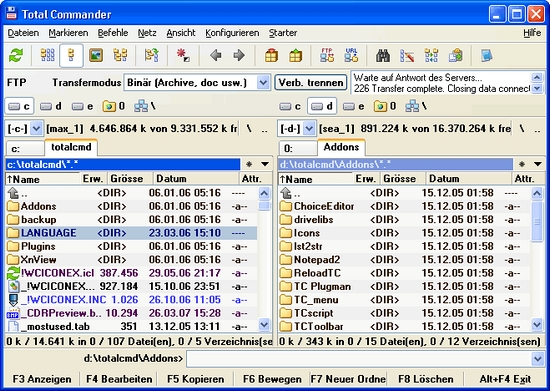Enable thumbnail view with the picture icon
550x391 pixels.
coord(96,55)
